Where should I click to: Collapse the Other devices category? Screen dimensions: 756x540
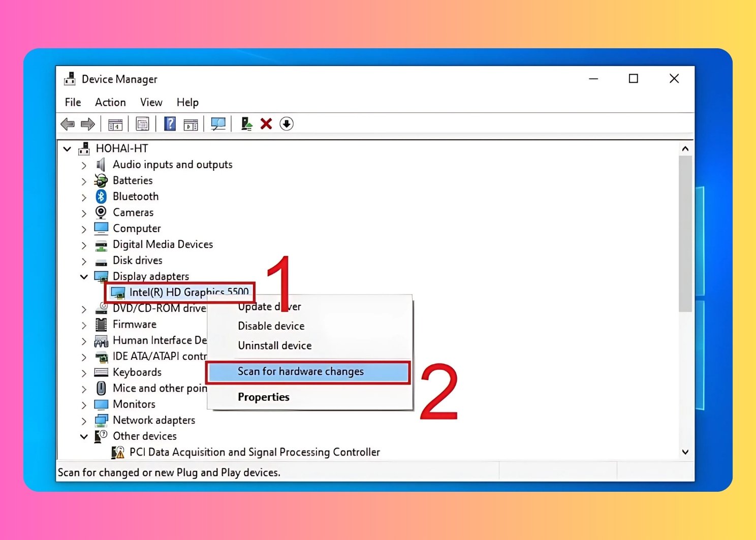(84, 436)
